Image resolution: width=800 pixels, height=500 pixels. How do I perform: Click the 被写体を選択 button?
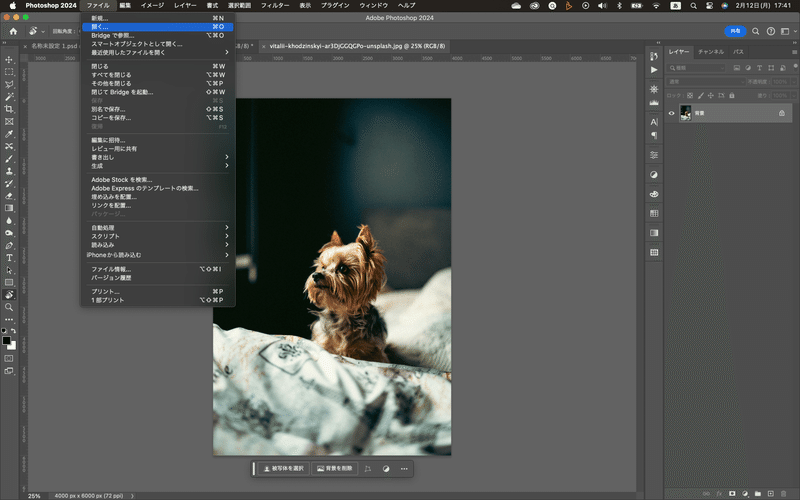(284, 468)
